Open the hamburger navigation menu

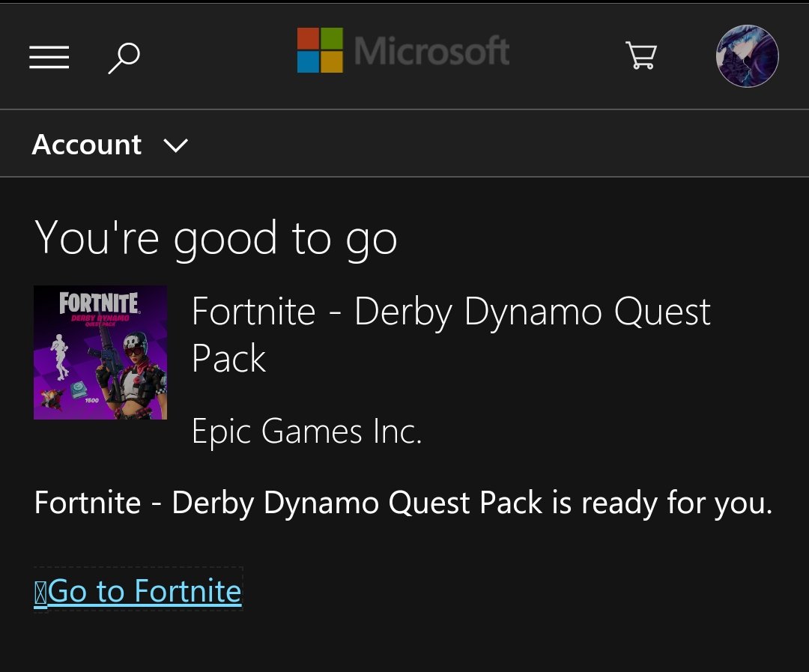tap(49, 57)
